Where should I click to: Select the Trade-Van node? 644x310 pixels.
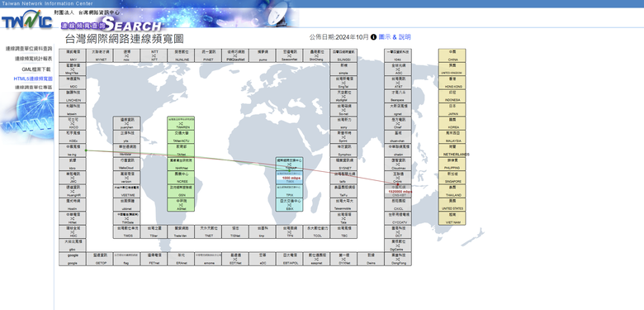181,232
